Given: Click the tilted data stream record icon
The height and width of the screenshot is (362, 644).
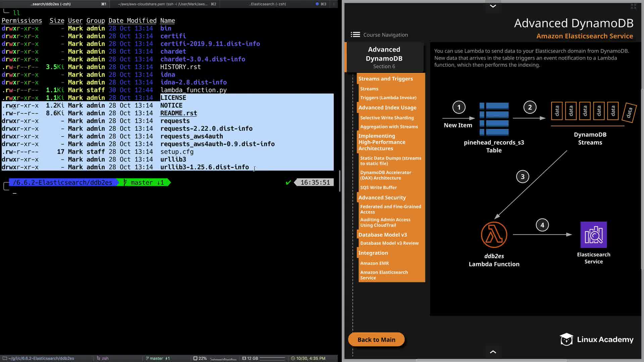Looking at the screenshot, I should pos(629,112).
